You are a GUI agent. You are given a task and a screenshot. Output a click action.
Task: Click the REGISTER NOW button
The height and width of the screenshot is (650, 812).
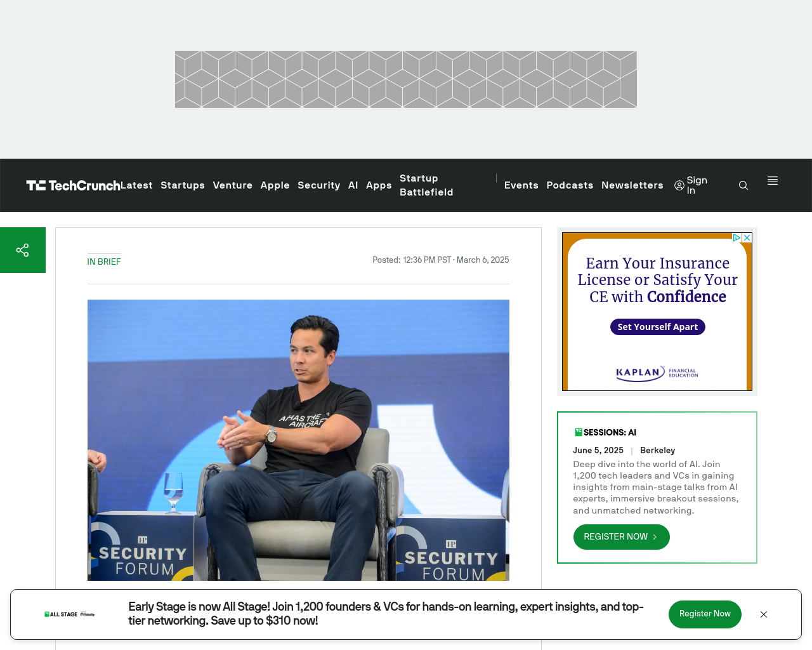click(622, 537)
